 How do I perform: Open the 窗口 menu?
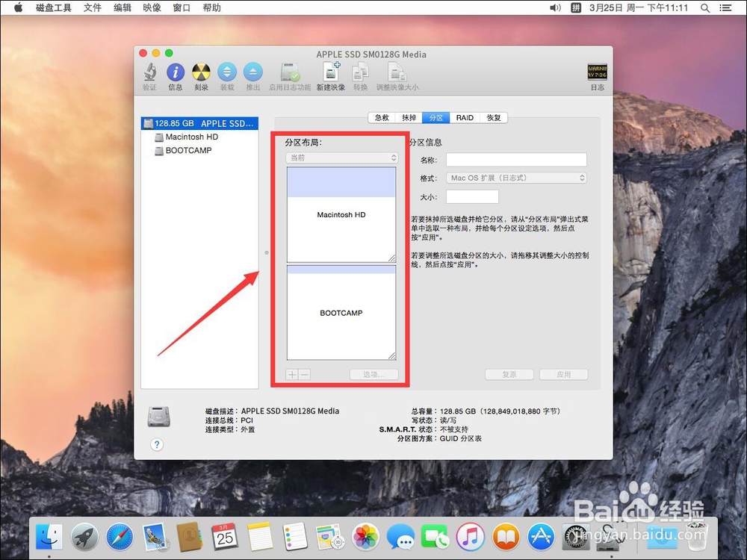pos(182,7)
